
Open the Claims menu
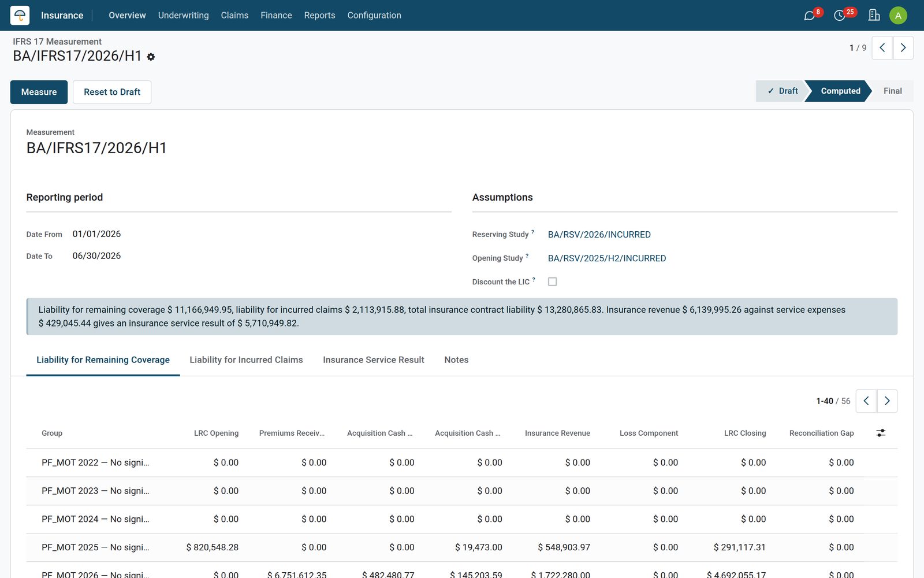[234, 15]
